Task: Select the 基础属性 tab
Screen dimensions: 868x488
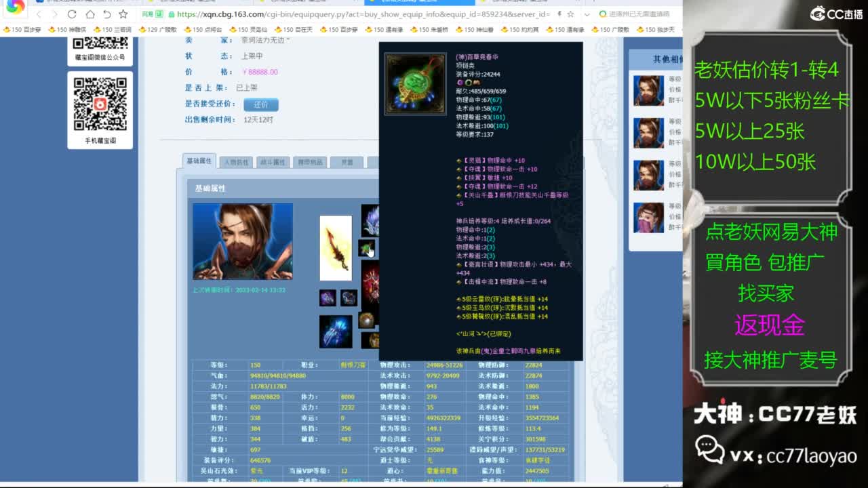Action: (x=199, y=161)
